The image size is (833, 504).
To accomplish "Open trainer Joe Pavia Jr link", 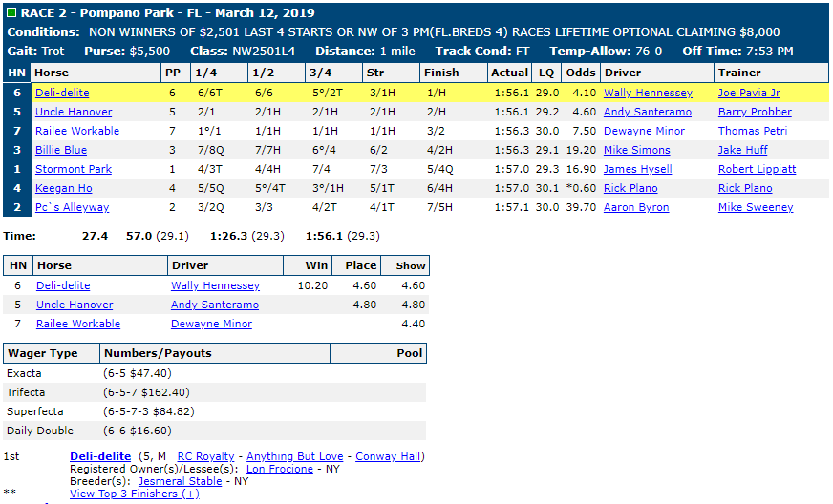I will pos(749,93).
